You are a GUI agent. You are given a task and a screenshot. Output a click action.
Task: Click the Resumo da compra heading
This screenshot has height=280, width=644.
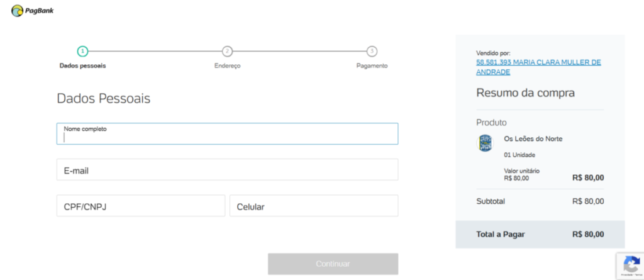click(x=525, y=93)
